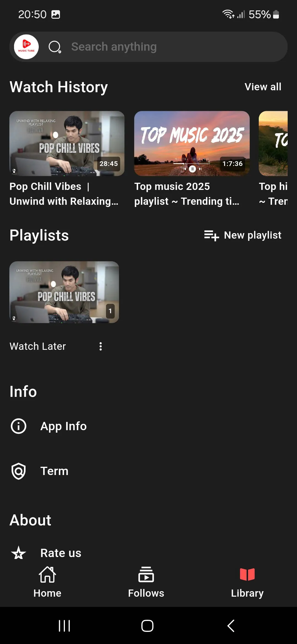Open the App Info entry

tap(64, 426)
